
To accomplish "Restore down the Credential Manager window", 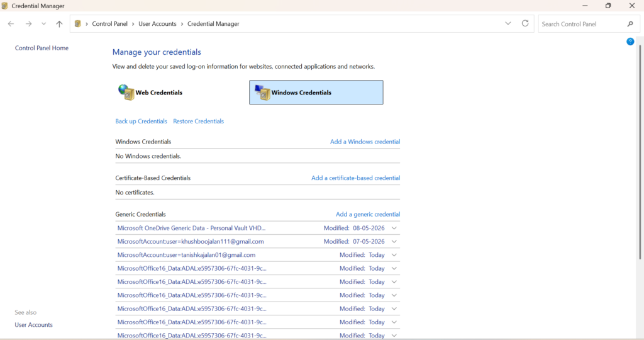I will pos(608,6).
